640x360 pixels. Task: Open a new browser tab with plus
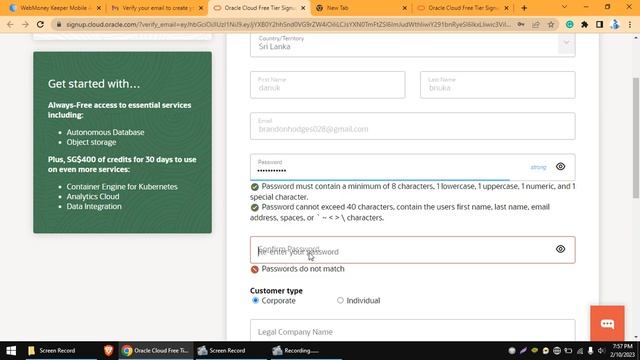point(524,8)
